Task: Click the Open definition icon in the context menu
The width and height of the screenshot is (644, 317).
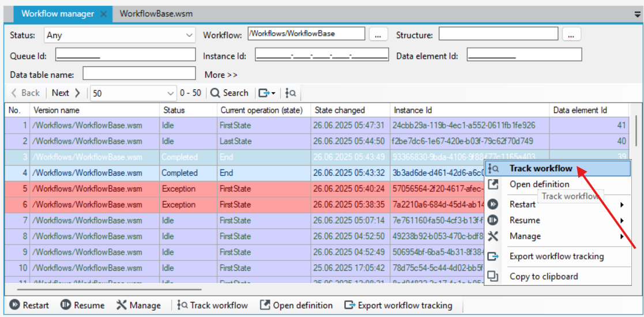Action: point(493,184)
